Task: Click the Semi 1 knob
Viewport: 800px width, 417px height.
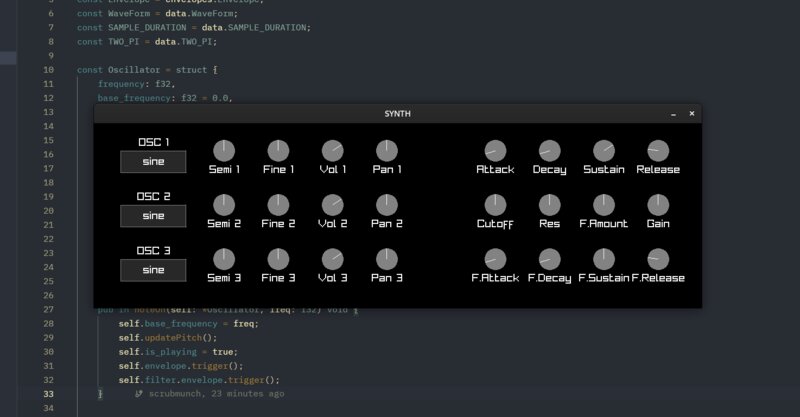Action: click(x=224, y=151)
